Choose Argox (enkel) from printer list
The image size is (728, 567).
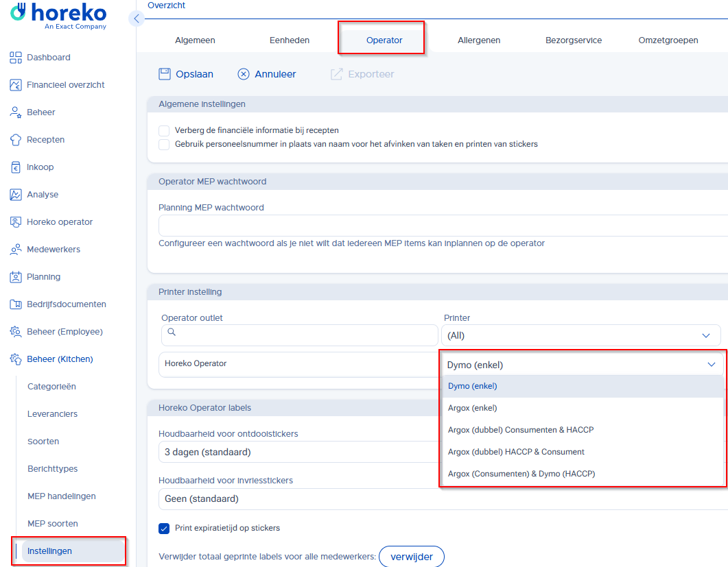point(583,408)
